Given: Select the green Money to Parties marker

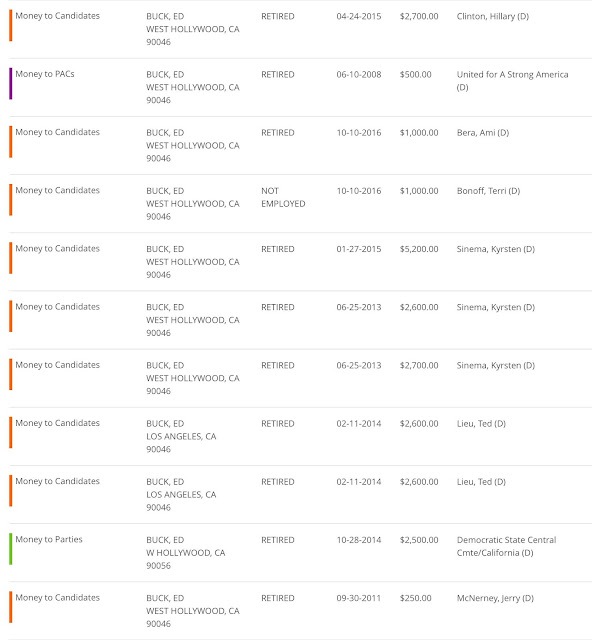Looking at the screenshot, I should point(11,549).
